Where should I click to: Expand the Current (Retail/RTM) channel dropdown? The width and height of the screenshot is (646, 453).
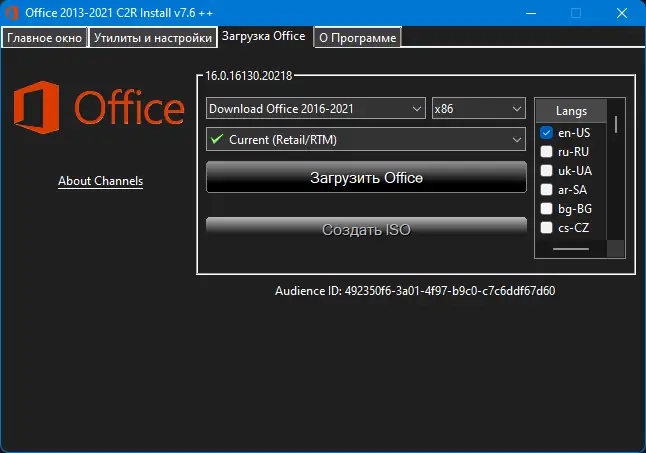click(366, 140)
